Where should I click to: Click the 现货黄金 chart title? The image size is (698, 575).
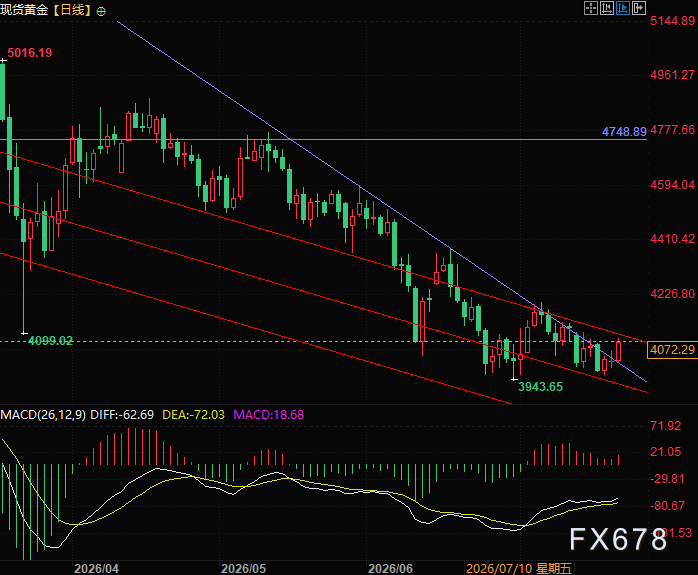pos(24,10)
